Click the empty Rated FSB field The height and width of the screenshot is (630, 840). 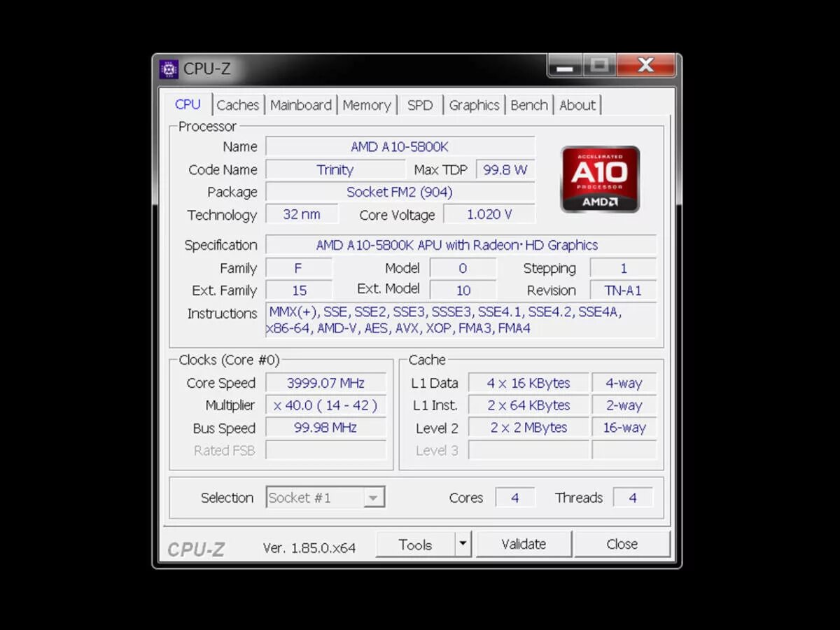tap(325, 450)
